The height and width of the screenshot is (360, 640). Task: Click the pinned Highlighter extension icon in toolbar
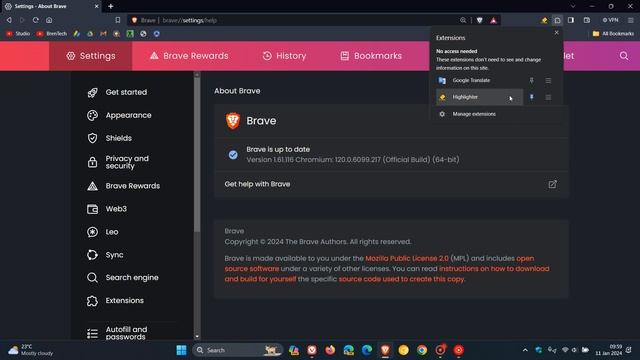click(544, 20)
